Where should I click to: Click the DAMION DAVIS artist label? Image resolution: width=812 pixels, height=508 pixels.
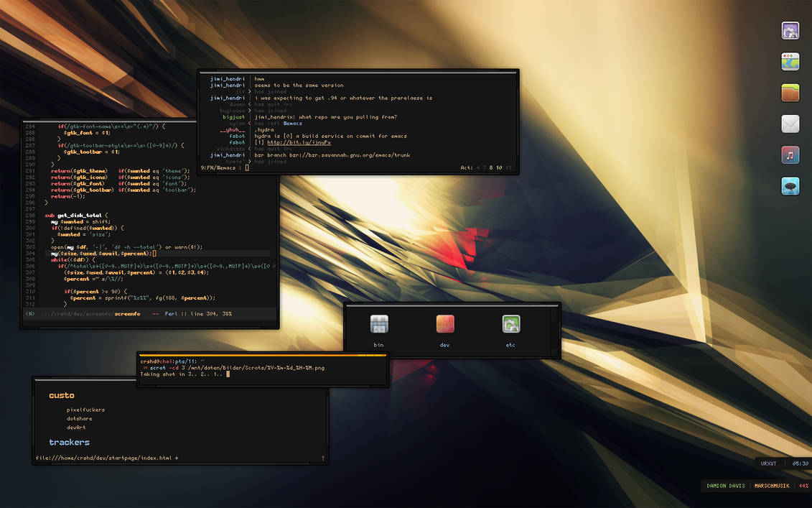point(726,486)
